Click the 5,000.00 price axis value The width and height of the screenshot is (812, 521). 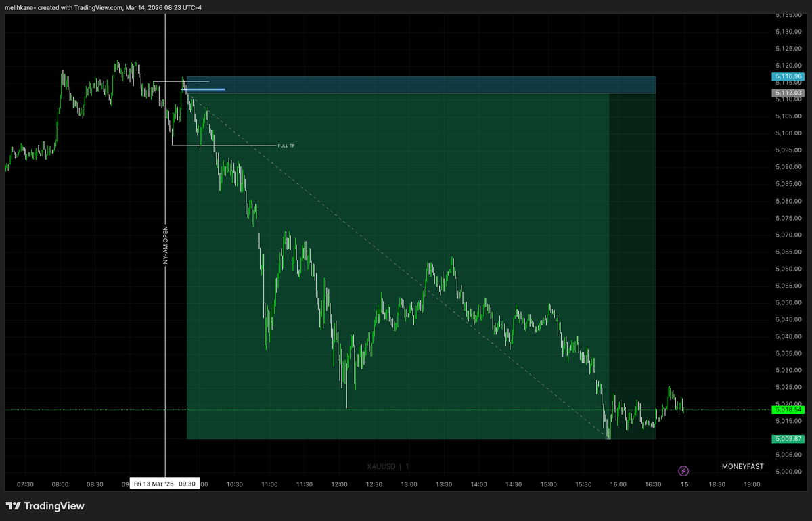[789, 472]
